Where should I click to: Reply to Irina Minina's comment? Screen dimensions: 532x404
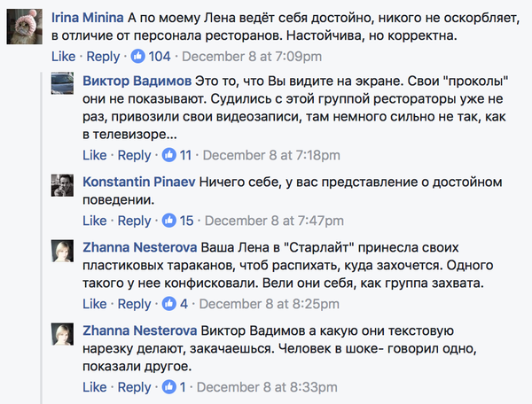point(103,57)
